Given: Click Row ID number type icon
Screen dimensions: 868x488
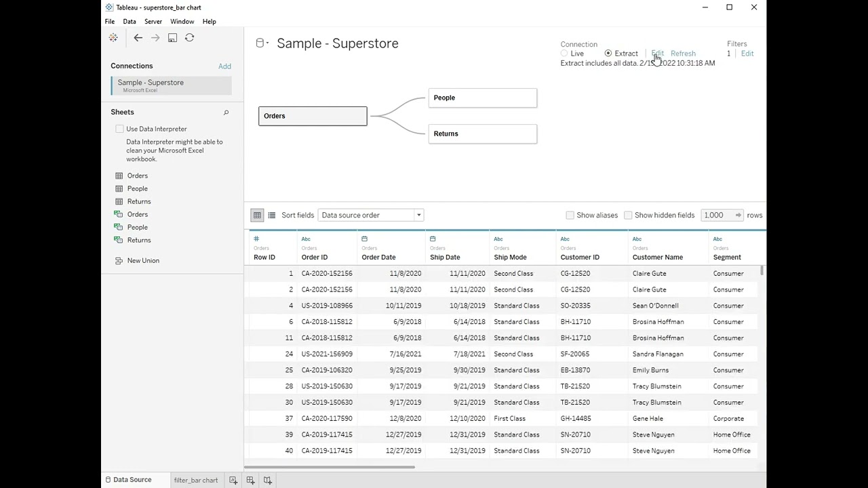Looking at the screenshot, I should click(x=256, y=239).
